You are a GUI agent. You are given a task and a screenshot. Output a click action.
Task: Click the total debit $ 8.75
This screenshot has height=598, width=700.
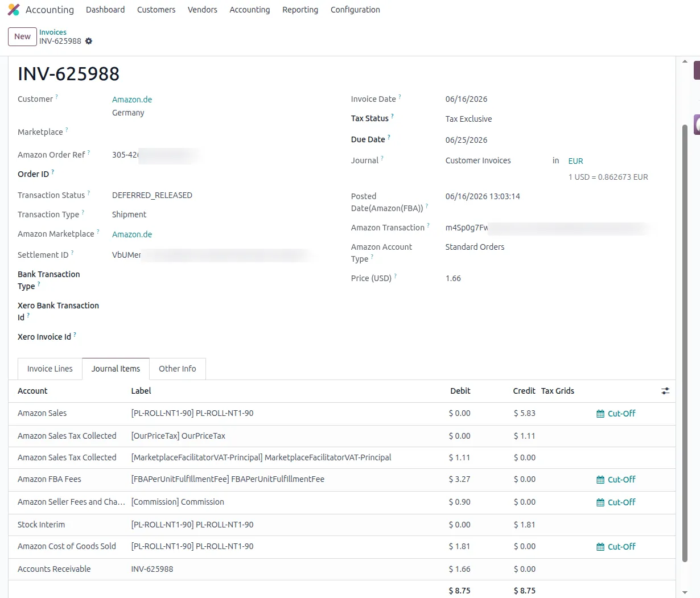pyautogui.click(x=459, y=591)
